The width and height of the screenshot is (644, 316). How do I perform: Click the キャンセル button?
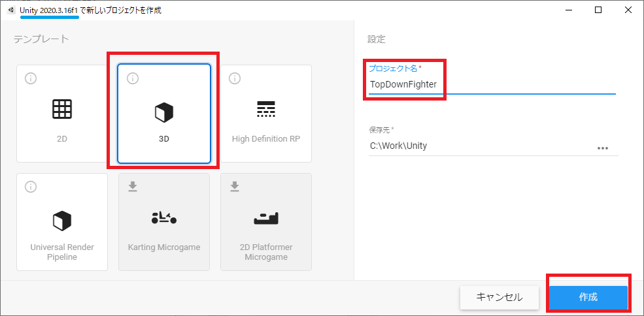click(499, 297)
